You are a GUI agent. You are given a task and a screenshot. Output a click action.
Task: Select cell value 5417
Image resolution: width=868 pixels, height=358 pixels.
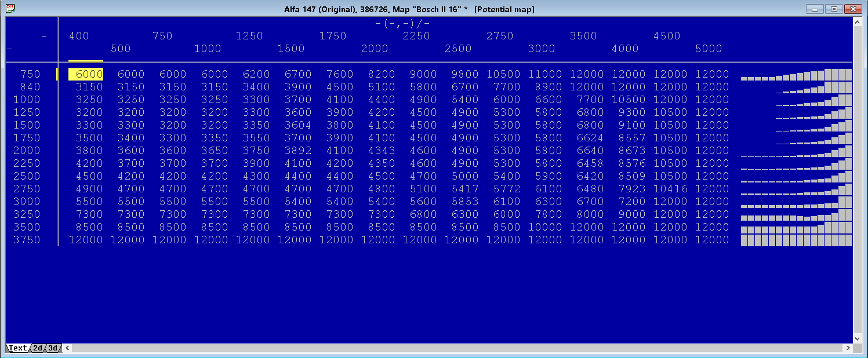[x=465, y=189]
